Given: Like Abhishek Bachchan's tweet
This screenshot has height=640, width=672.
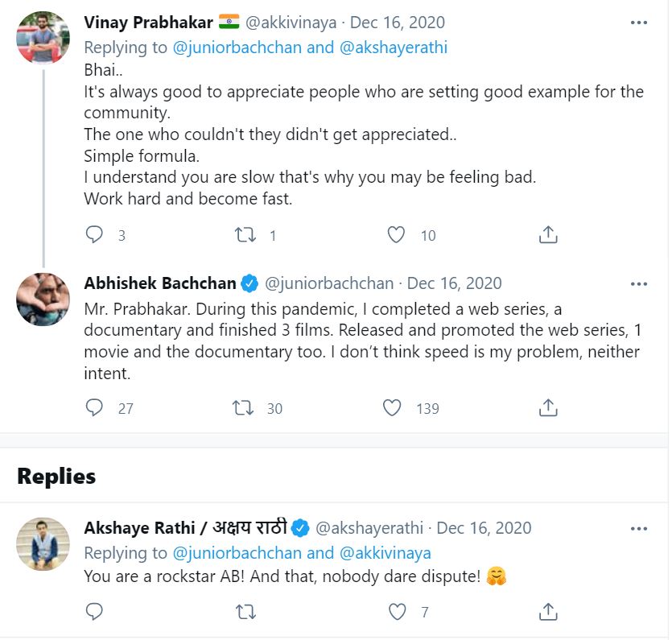Looking at the screenshot, I should pyautogui.click(x=392, y=407).
